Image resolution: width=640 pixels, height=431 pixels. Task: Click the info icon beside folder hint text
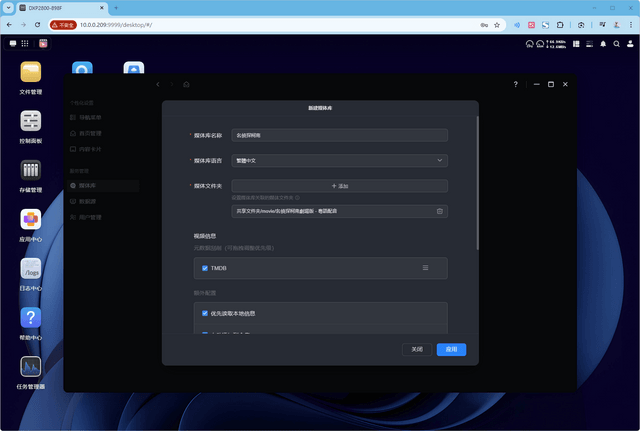click(297, 198)
